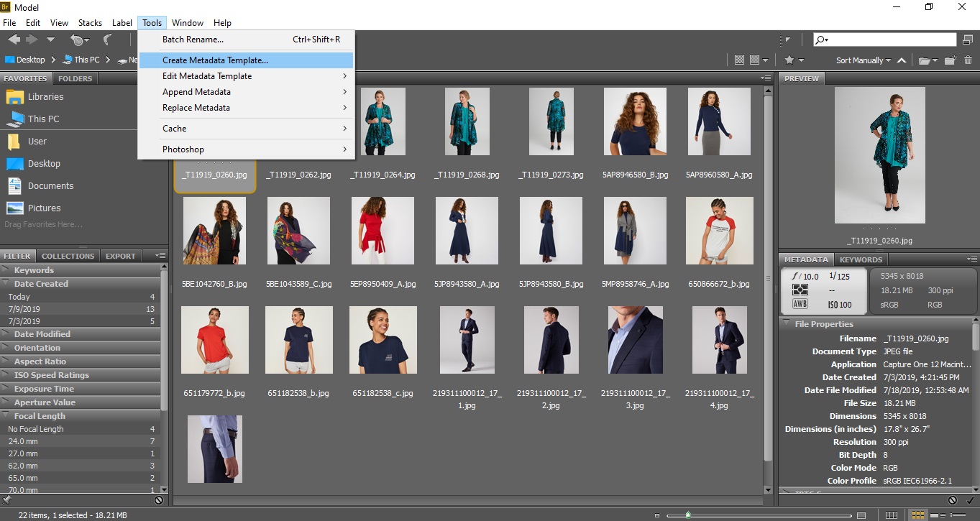980x521 pixels.
Task: Open the compact mode icon near the search bar
Action: pos(968,39)
